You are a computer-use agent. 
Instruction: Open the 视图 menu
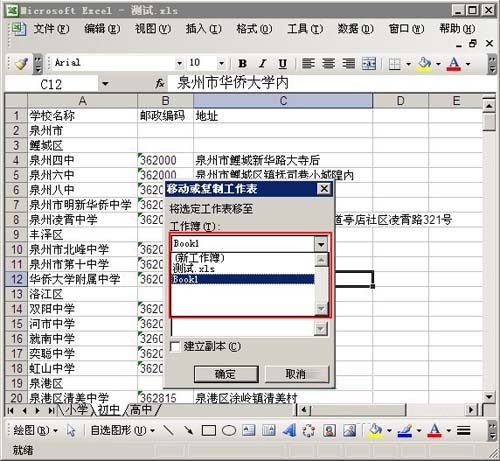[x=153, y=29]
